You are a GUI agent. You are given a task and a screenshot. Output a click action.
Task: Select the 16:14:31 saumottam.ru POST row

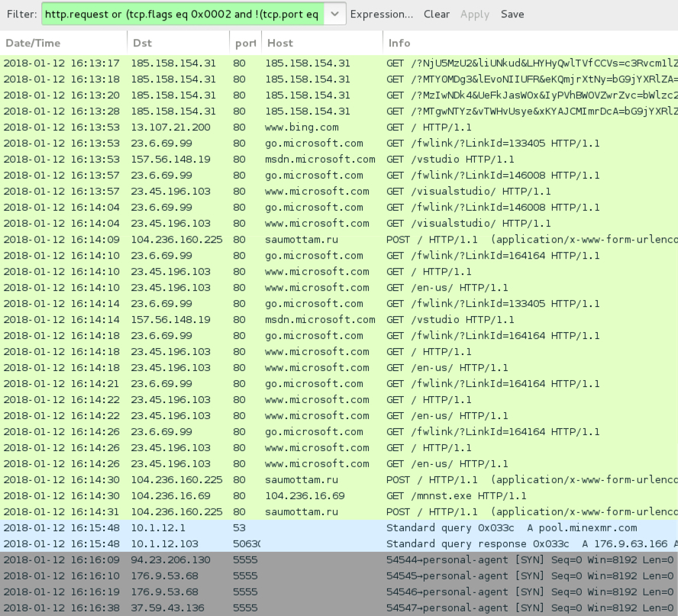[x=339, y=511]
